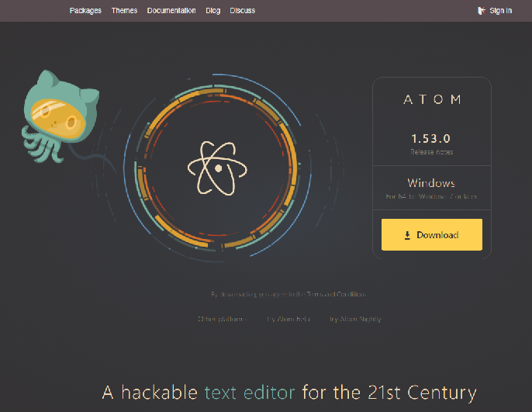
Task: Open Documentation from the top navigation
Action: [x=171, y=11]
